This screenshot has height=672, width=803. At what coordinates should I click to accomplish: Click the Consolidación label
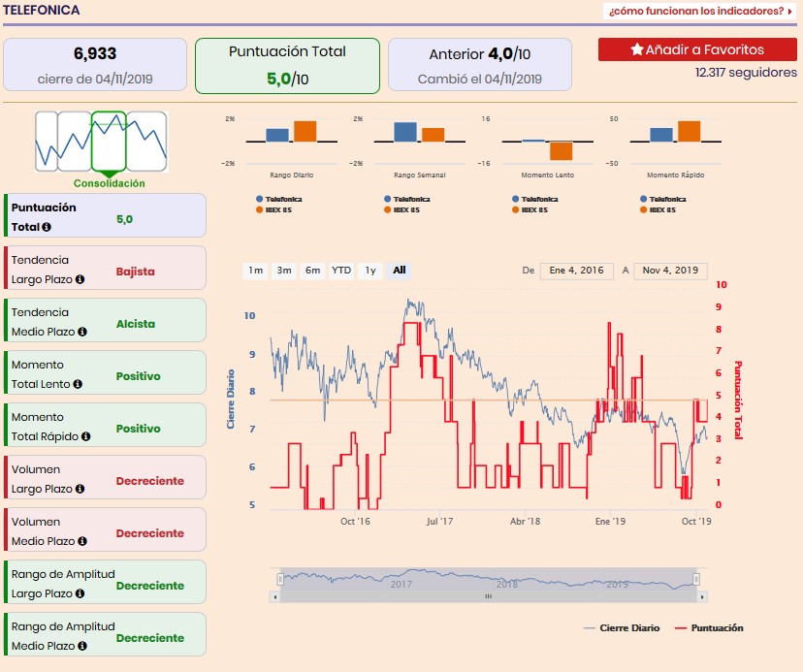(x=109, y=183)
